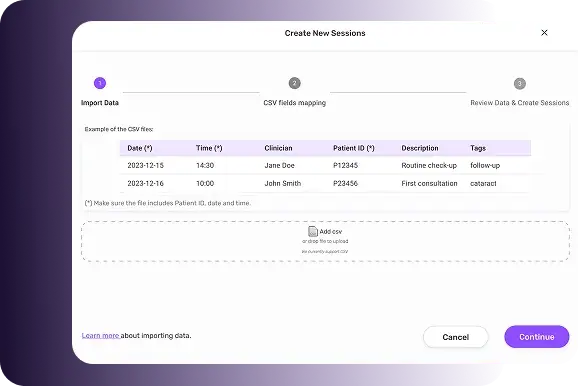Click Review Data & Create Sessions label

[x=520, y=103]
